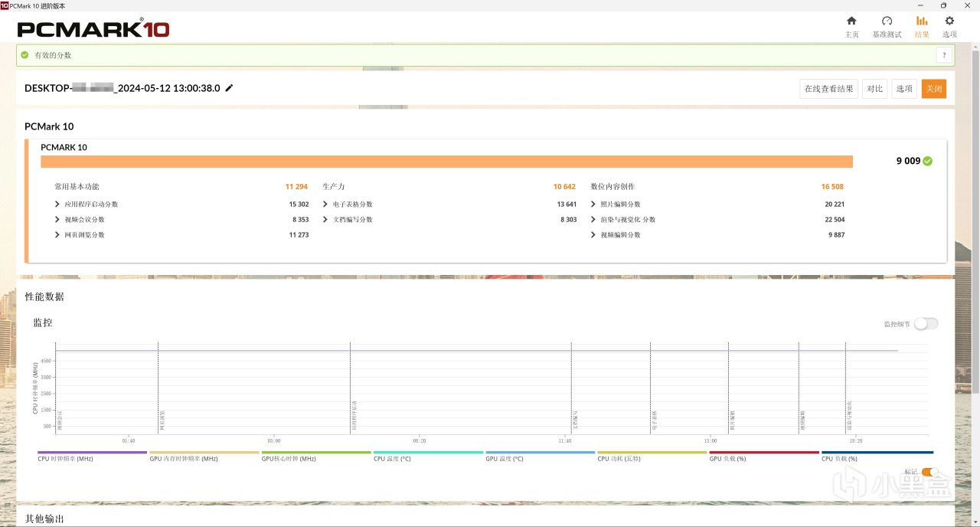Click the 11:40 time label on chart
This screenshot has width=980, height=527.
click(x=565, y=441)
